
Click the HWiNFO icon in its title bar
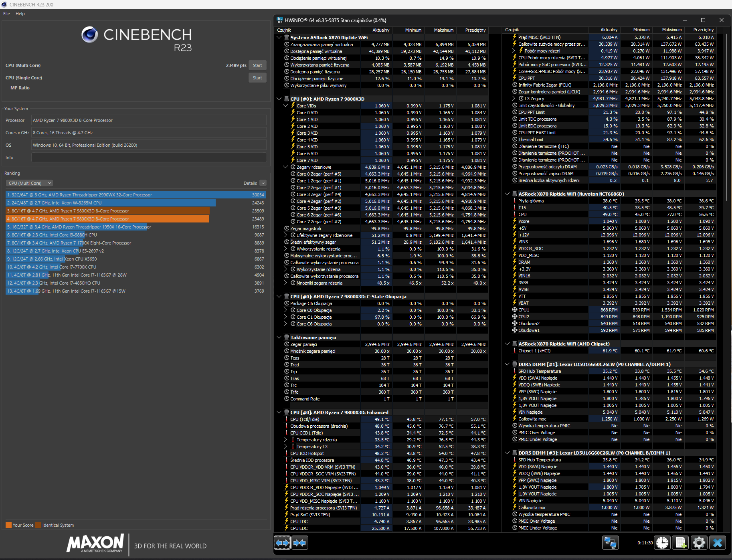pos(280,20)
